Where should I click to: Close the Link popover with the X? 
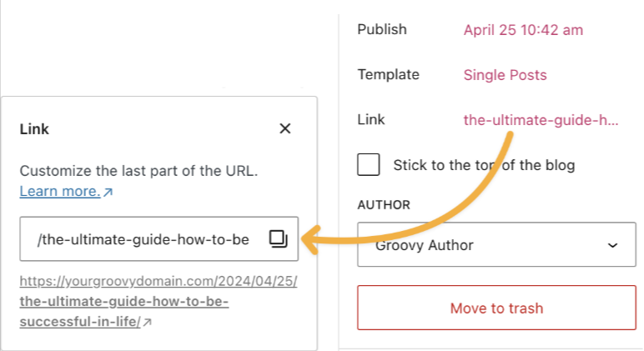pyautogui.click(x=285, y=128)
